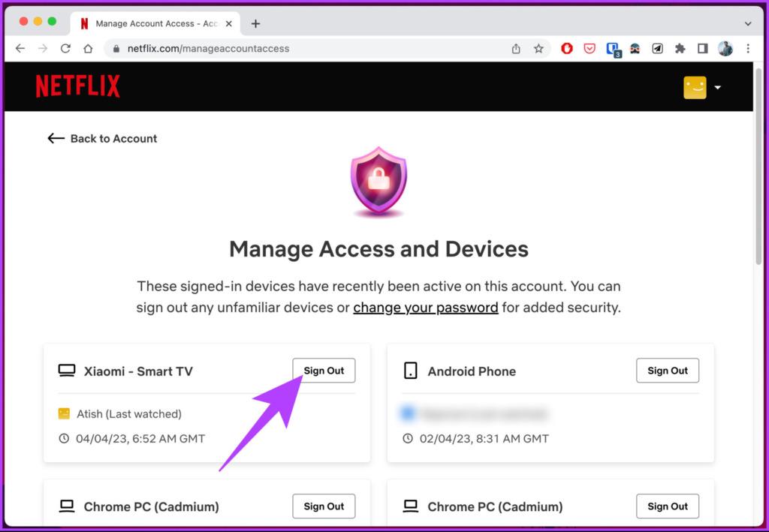Go back to the Account page

102,139
